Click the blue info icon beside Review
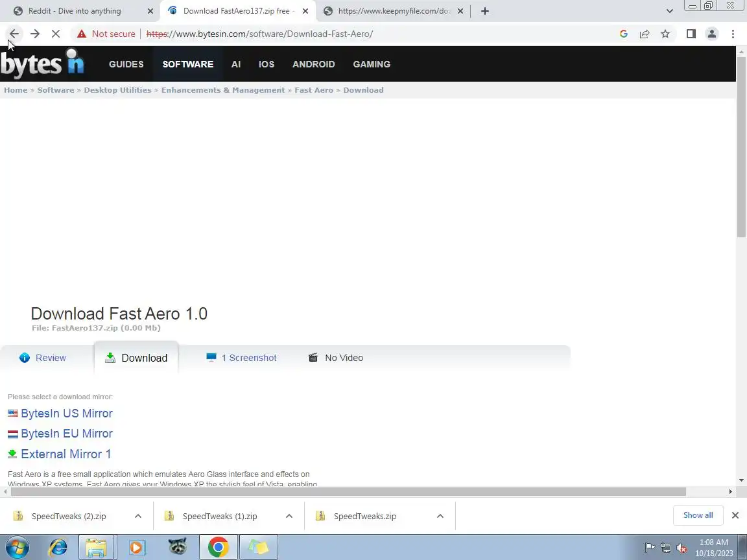747x560 pixels. [x=24, y=358]
